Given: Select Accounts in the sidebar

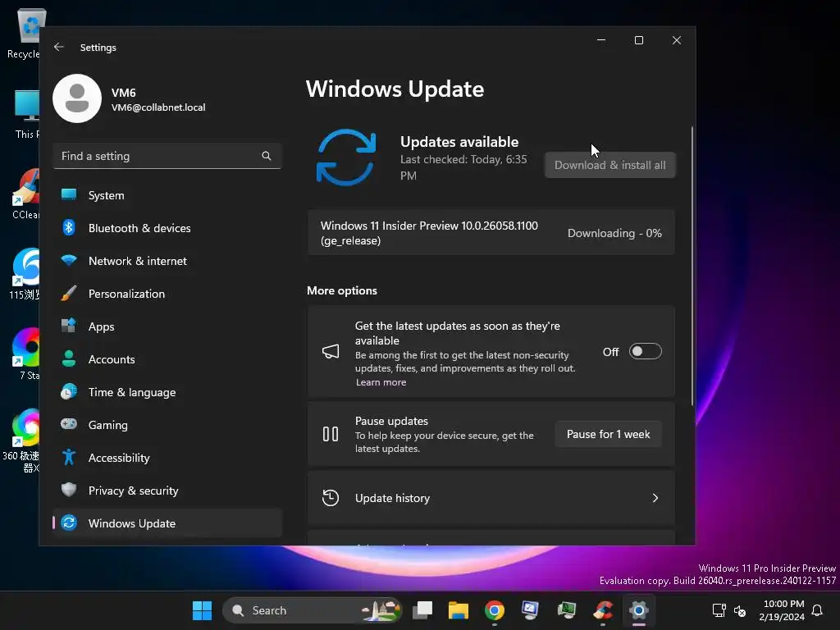Looking at the screenshot, I should coord(167,359).
